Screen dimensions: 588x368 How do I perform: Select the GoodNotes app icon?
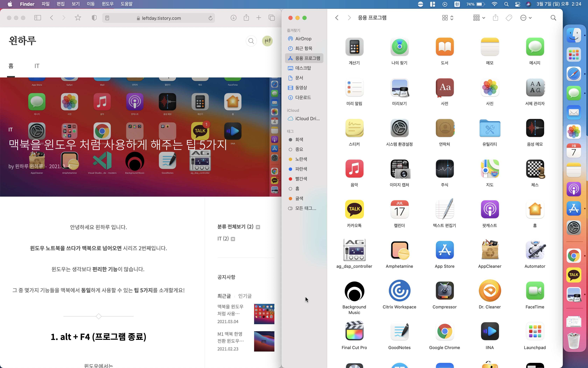point(400,332)
